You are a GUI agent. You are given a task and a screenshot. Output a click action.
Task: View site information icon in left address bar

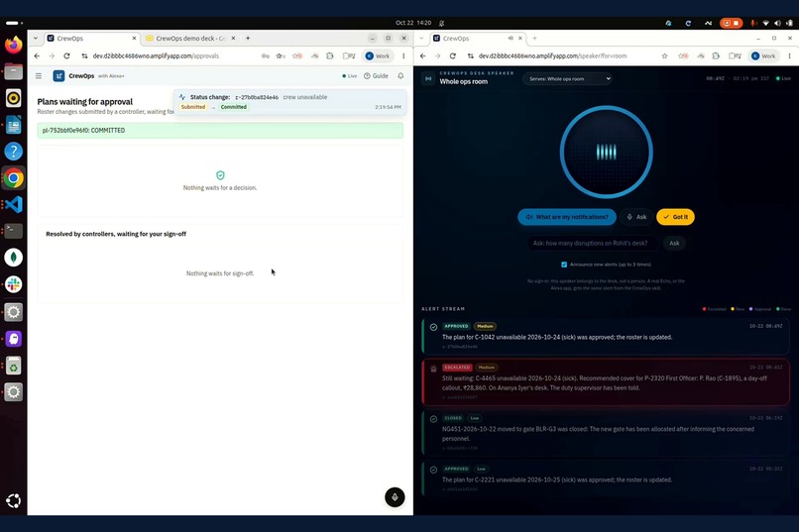pos(84,56)
